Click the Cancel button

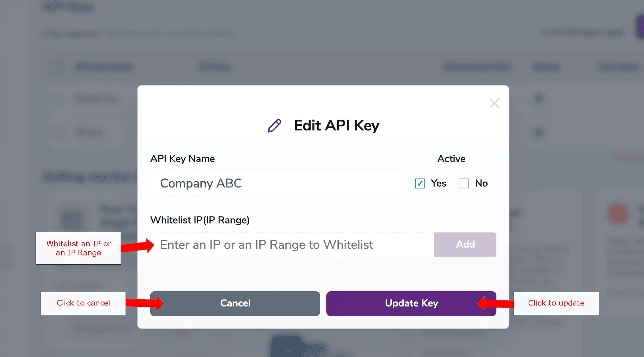click(x=235, y=303)
